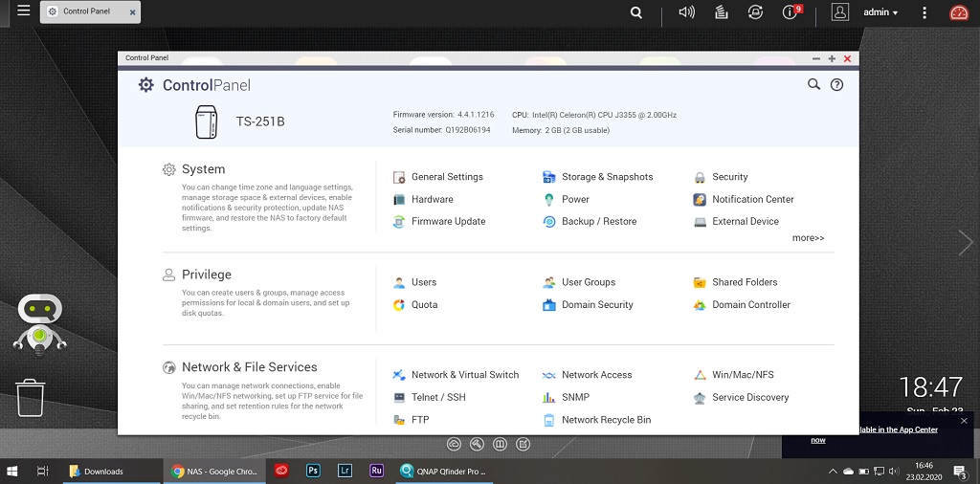Open Control Panel help question icon
This screenshot has height=484, width=980.
[x=836, y=85]
